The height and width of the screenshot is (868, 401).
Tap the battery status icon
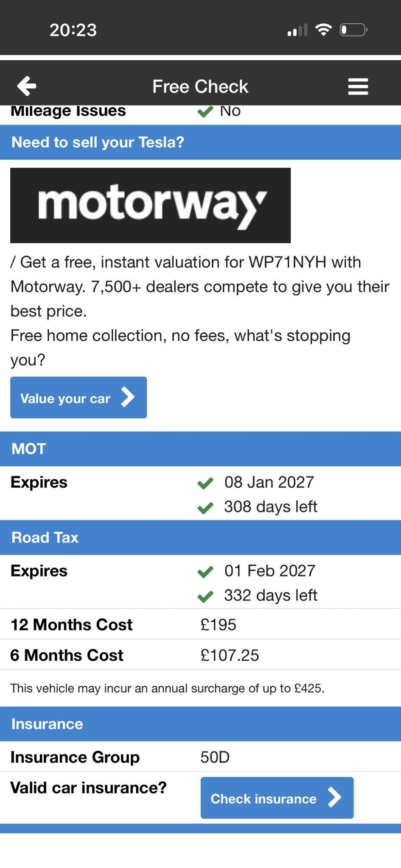pos(353,30)
